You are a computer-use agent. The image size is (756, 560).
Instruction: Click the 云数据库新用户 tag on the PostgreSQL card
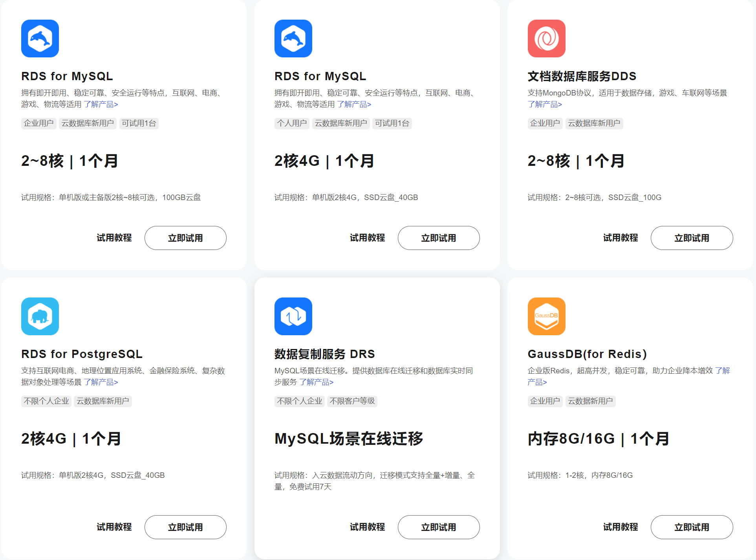pos(103,401)
